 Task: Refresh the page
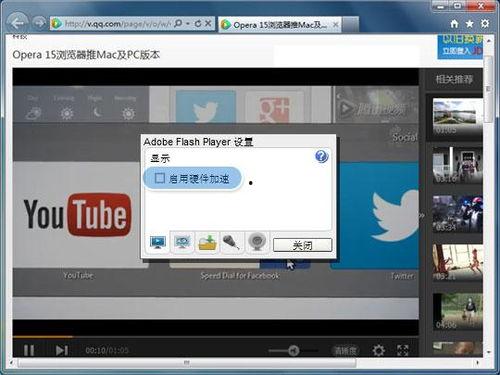pos(198,24)
